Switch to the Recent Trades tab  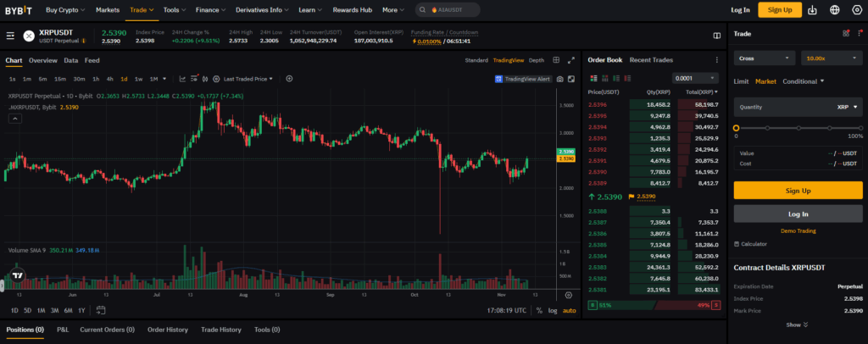[x=651, y=60]
